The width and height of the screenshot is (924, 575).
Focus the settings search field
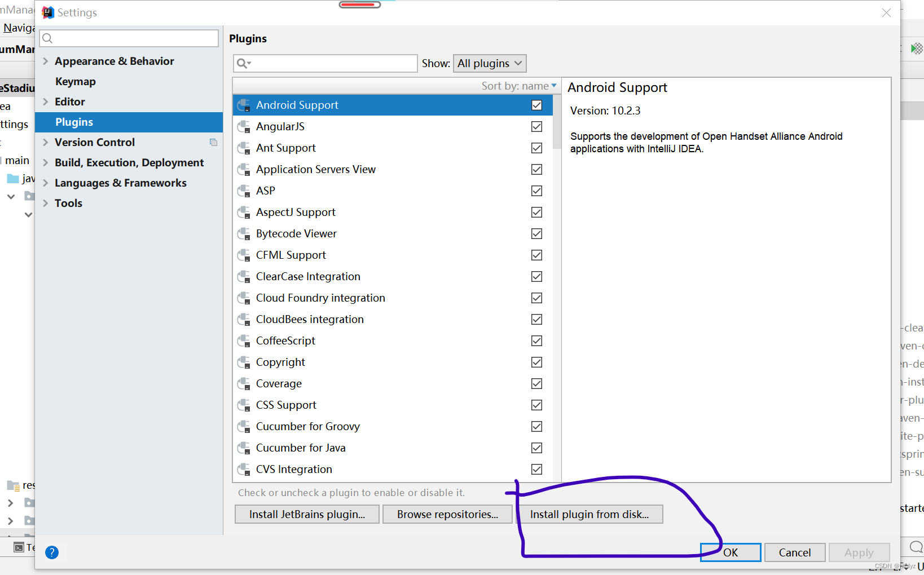tap(129, 38)
